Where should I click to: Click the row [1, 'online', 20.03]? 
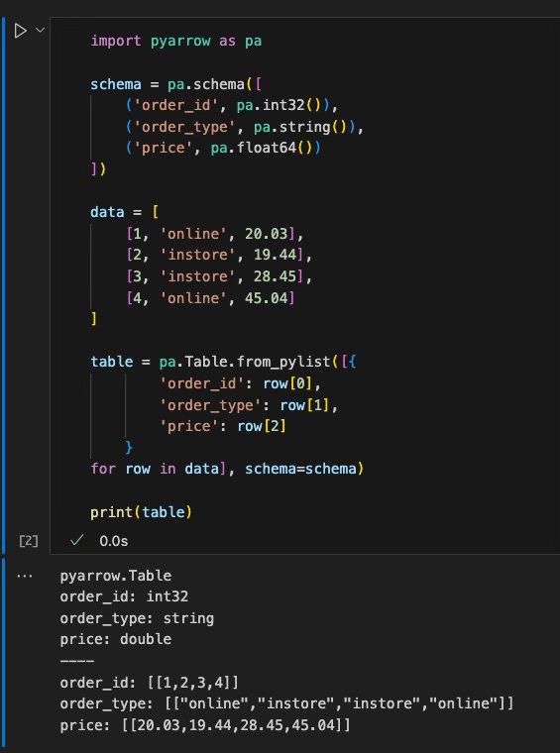tap(215, 234)
